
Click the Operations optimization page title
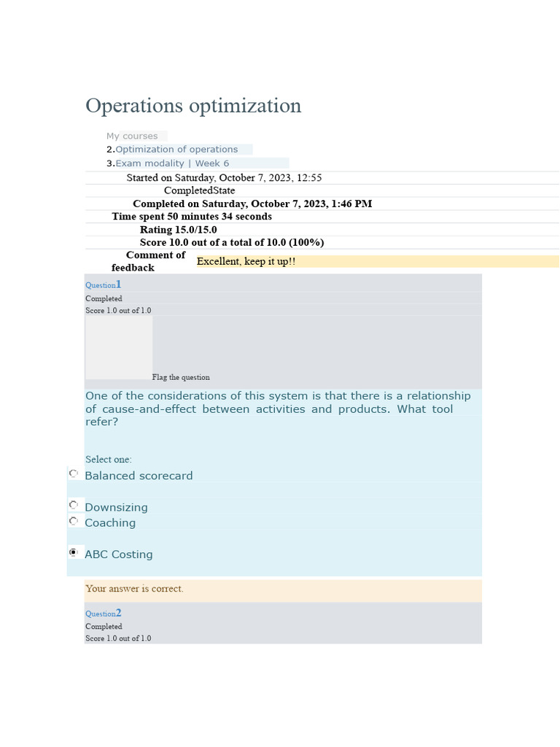[x=193, y=106]
